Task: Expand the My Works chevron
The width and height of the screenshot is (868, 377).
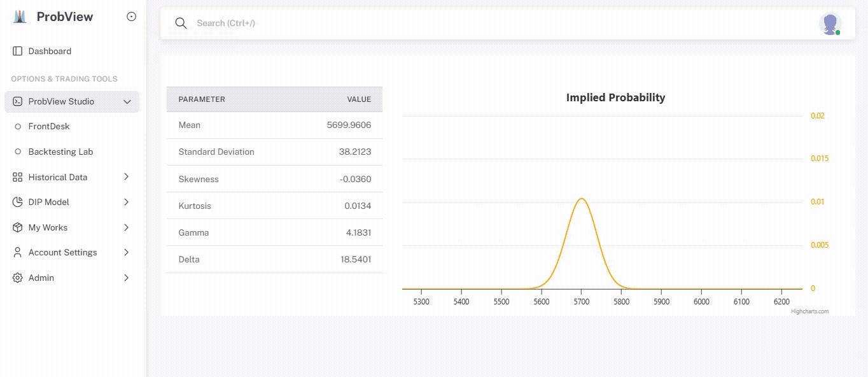Action: (126, 227)
